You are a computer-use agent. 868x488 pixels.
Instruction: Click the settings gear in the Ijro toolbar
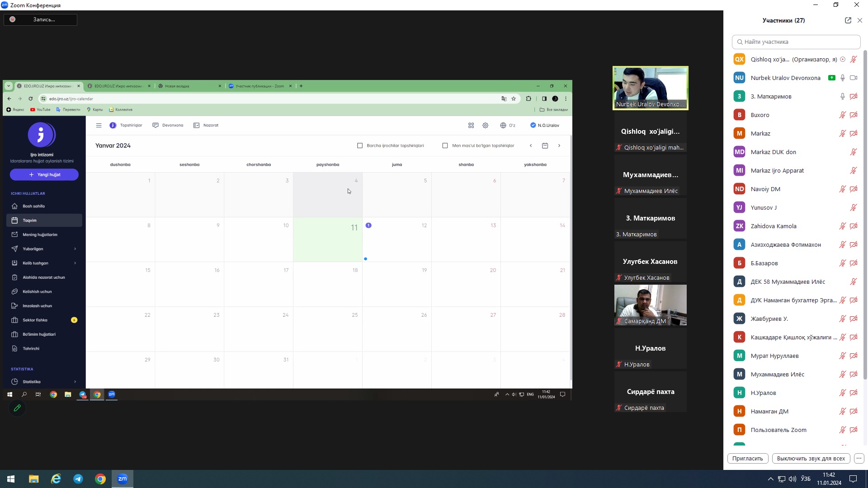(485, 126)
